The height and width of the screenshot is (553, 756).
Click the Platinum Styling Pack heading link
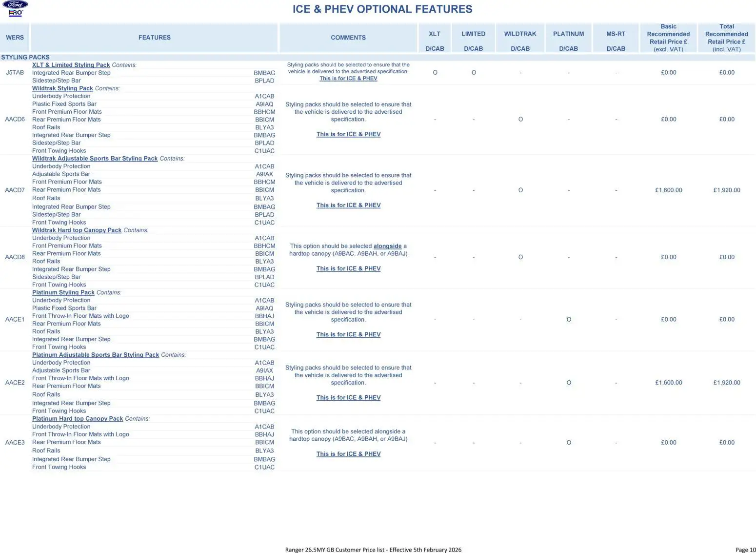point(63,293)
